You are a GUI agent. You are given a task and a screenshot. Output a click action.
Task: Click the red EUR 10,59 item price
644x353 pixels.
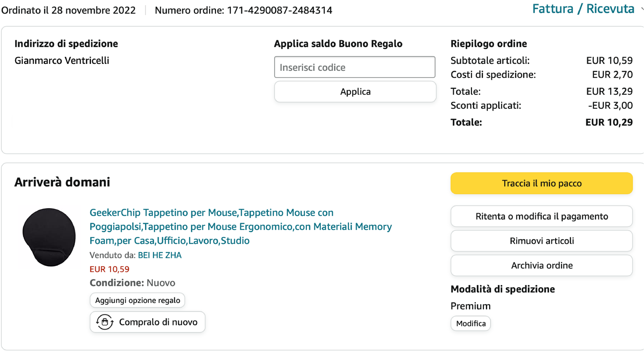click(109, 269)
